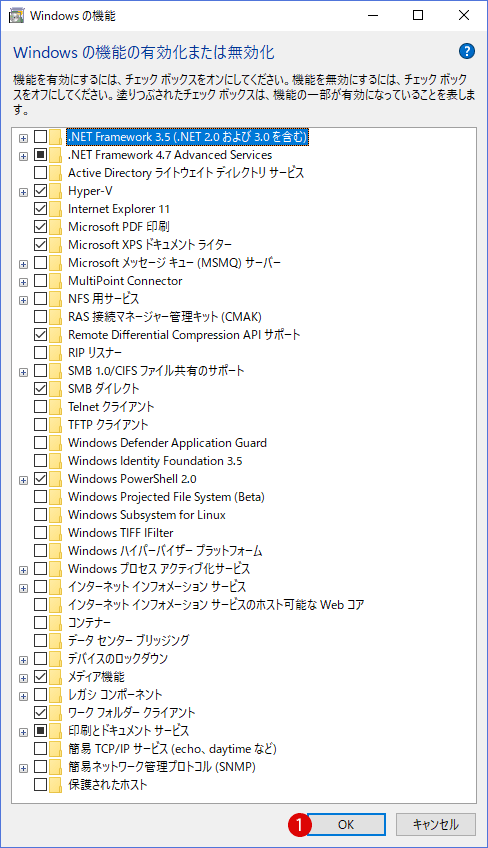Uncheck the Internet Explorer 11 checkbox
The height and width of the screenshot is (848, 488).
[40, 209]
